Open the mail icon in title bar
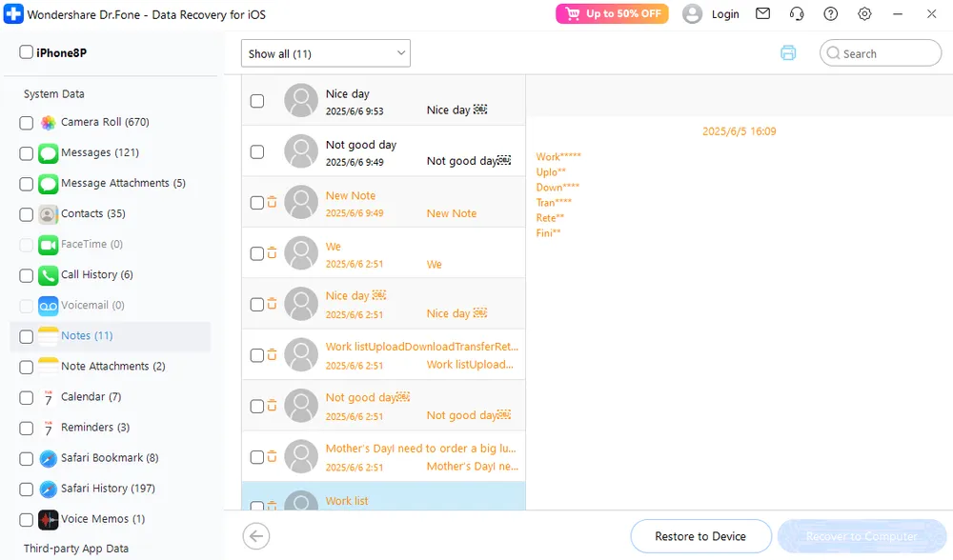Screen dimensions: 953x560 762,14
